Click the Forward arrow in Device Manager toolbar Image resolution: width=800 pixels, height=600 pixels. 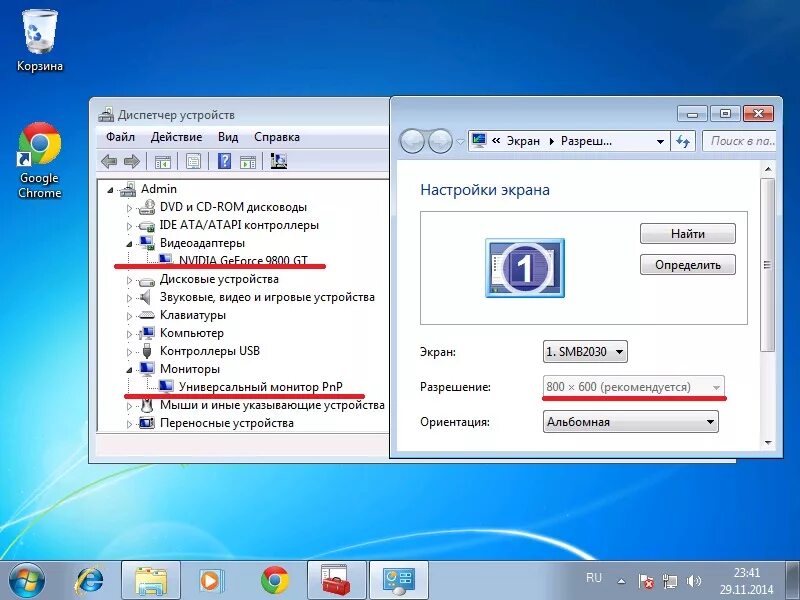pyautogui.click(x=132, y=162)
